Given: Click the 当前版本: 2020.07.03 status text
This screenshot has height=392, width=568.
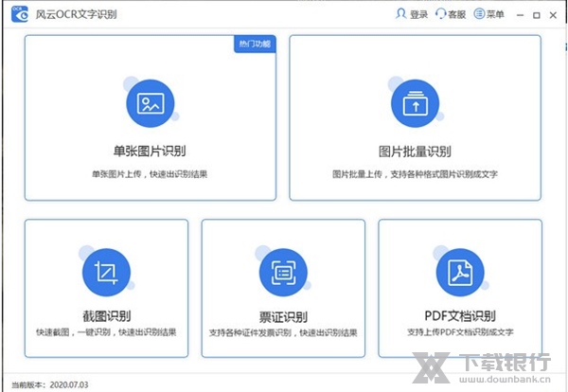Looking at the screenshot, I should click(x=50, y=384).
